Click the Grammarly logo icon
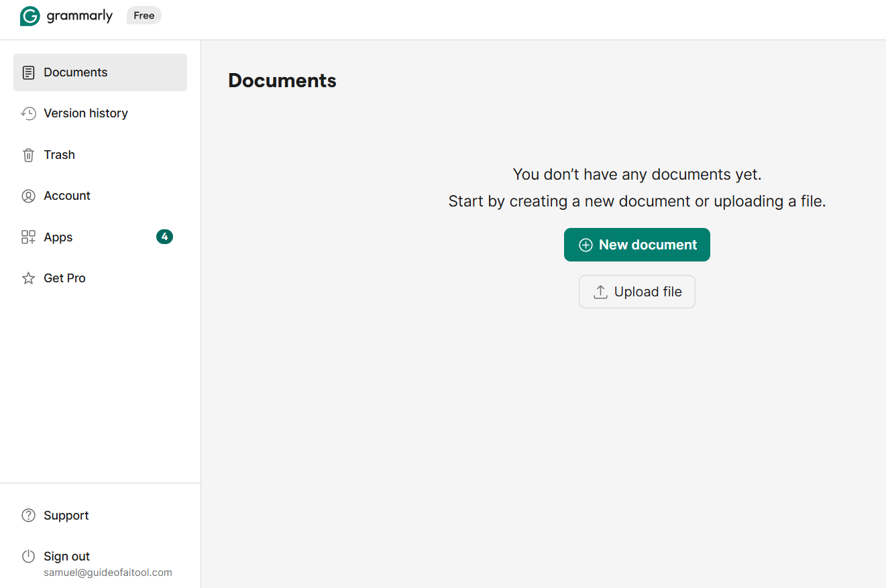The image size is (886, 588). (x=30, y=16)
